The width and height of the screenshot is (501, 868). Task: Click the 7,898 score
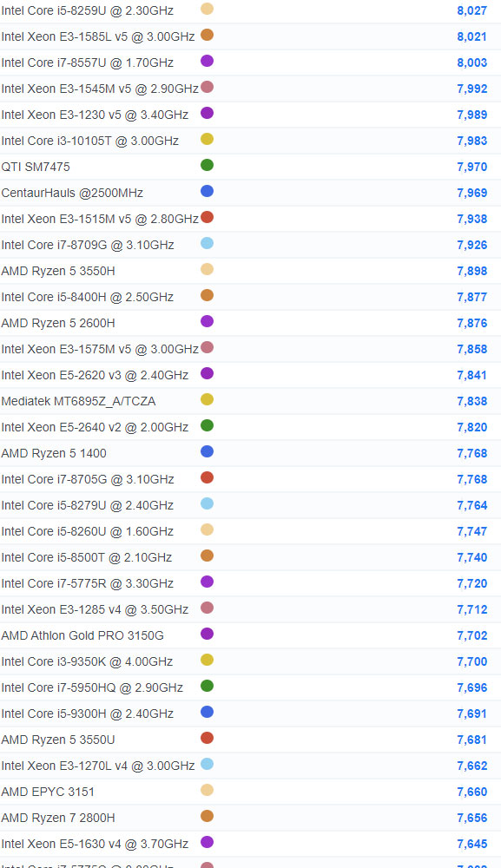coord(472,271)
